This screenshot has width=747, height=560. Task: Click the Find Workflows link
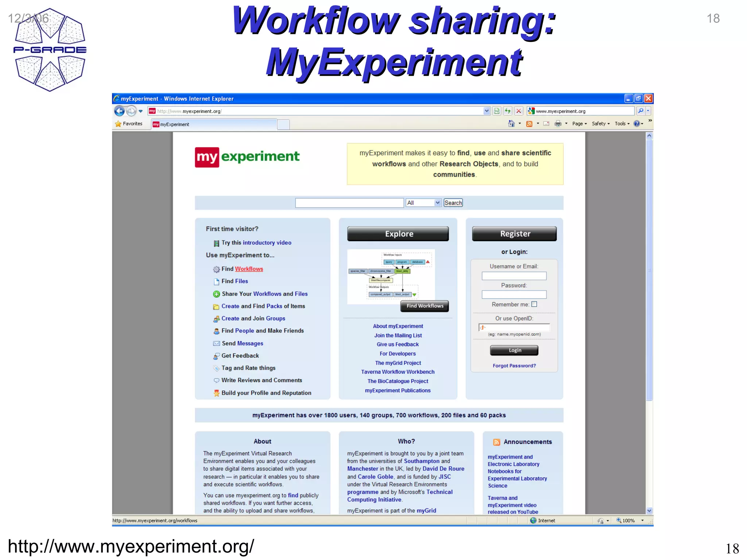(249, 269)
